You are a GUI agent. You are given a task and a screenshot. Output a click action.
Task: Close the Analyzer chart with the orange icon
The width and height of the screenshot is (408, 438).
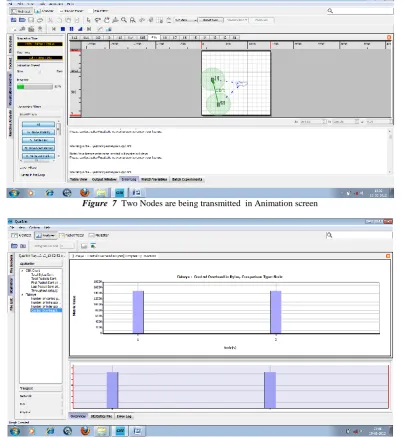point(388,256)
